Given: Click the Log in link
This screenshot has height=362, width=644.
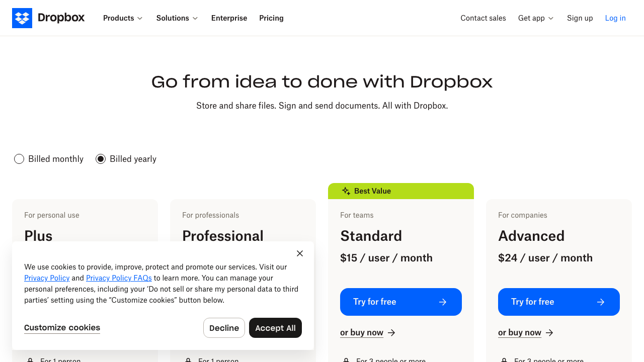Looking at the screenshot, I should (615, 18).
